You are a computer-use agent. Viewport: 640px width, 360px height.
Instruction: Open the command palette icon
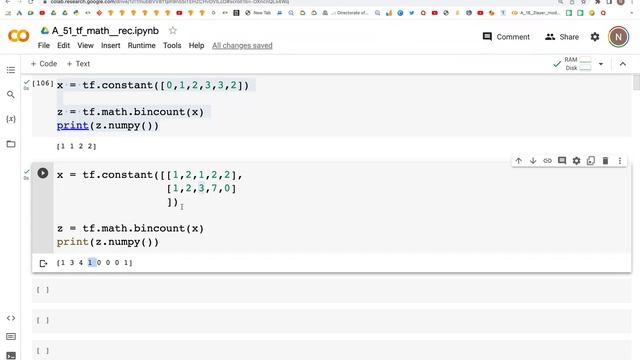[11, 337]
